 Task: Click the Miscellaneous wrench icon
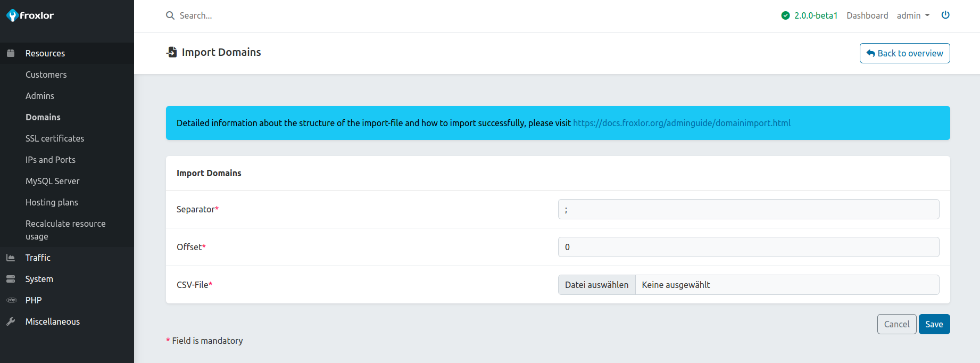(11, 321)
